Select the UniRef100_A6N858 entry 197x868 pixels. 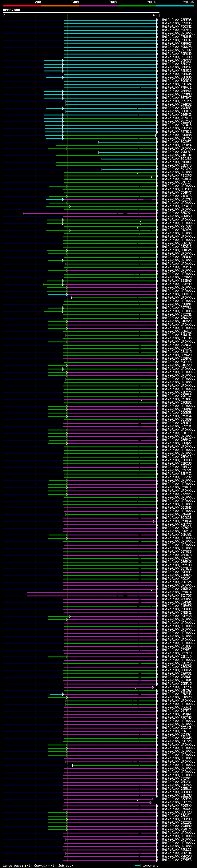pos(177,216)
